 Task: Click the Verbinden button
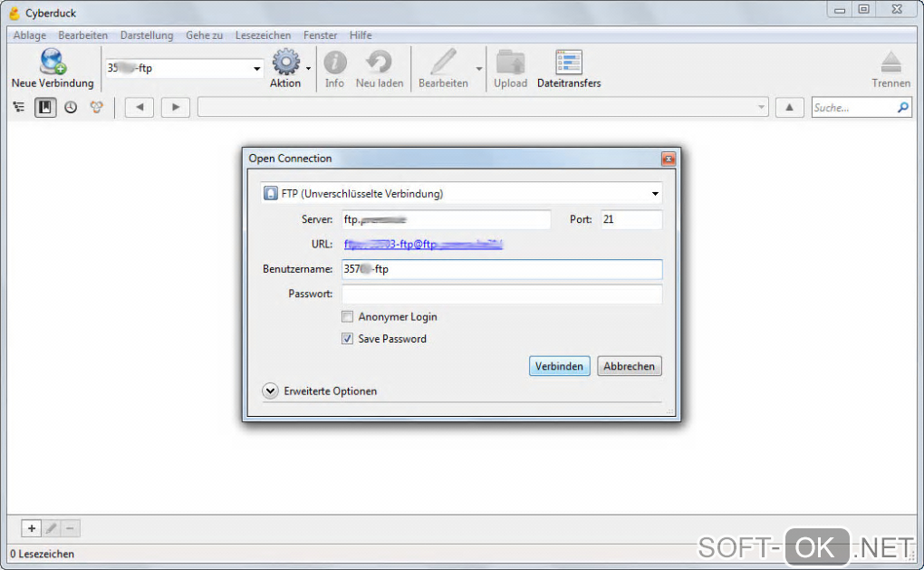coord(559,366)
